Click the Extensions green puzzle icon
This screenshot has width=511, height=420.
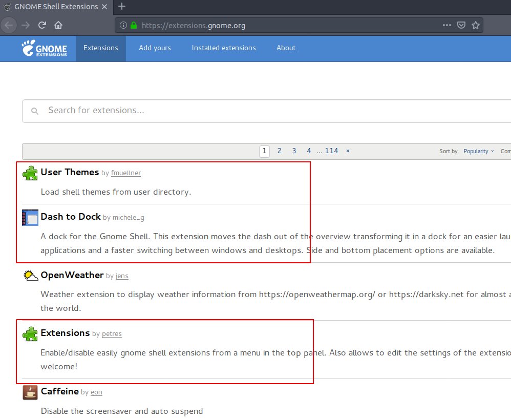click(x=30, y=334)
